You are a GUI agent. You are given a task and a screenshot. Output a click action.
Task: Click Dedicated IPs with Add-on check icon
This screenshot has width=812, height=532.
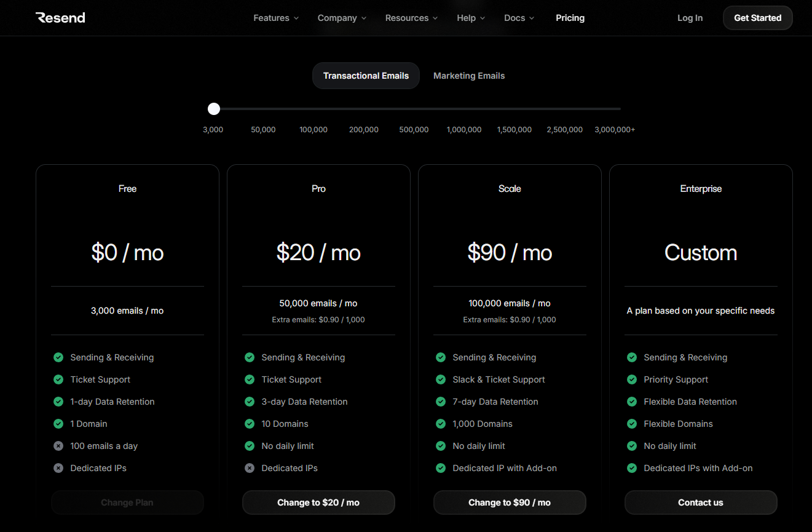tap(632, 468)
